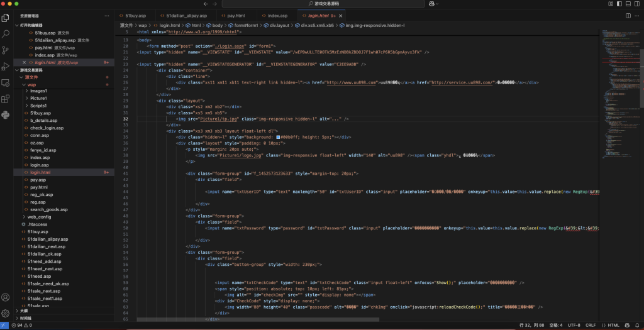The height and width of the screenshot is (330, 644).
Task: Open the notifications bell in status bar
Action: [638, 325]
